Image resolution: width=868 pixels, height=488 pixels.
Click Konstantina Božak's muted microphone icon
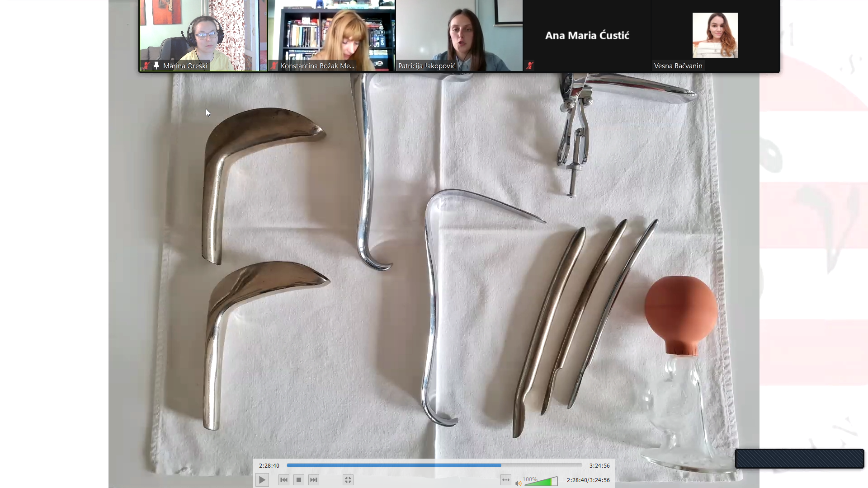(x=274, y=66)
